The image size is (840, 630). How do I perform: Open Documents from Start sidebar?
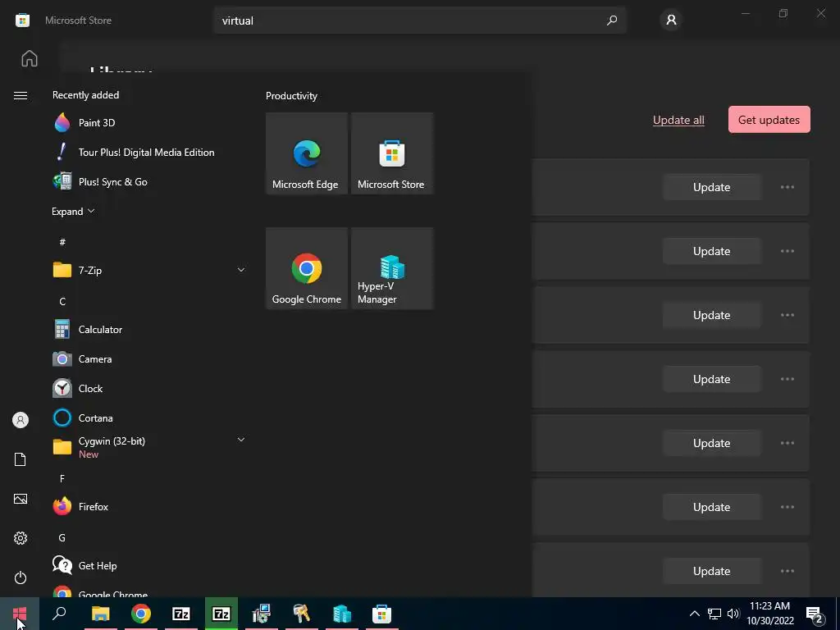pos(21,459)
